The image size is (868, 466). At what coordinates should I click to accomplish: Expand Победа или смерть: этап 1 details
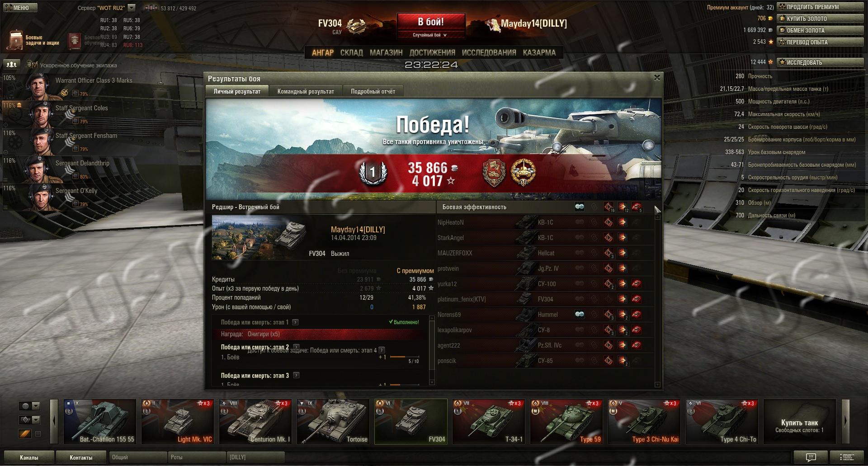(296, 322)
